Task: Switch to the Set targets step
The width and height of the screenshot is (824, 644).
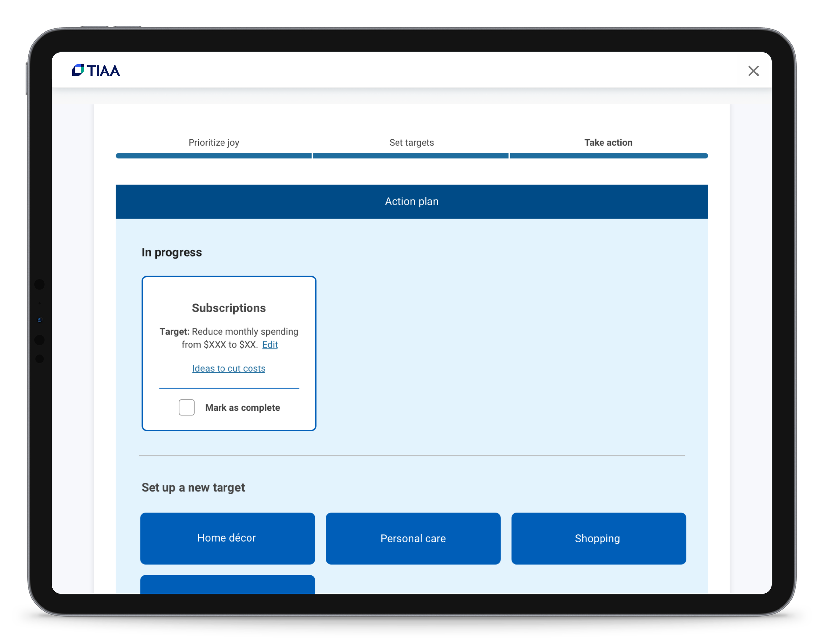Action: pyautogui.click(x=411, y=143)
